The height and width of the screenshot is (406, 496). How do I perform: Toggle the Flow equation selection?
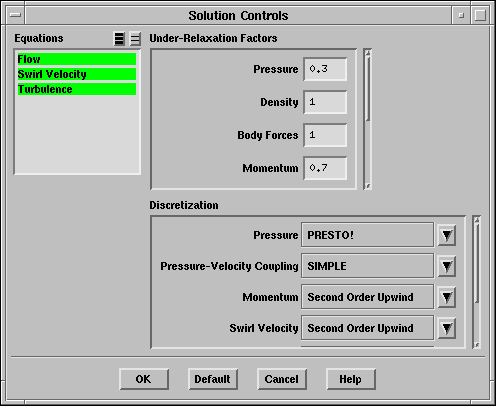(77, 59)
